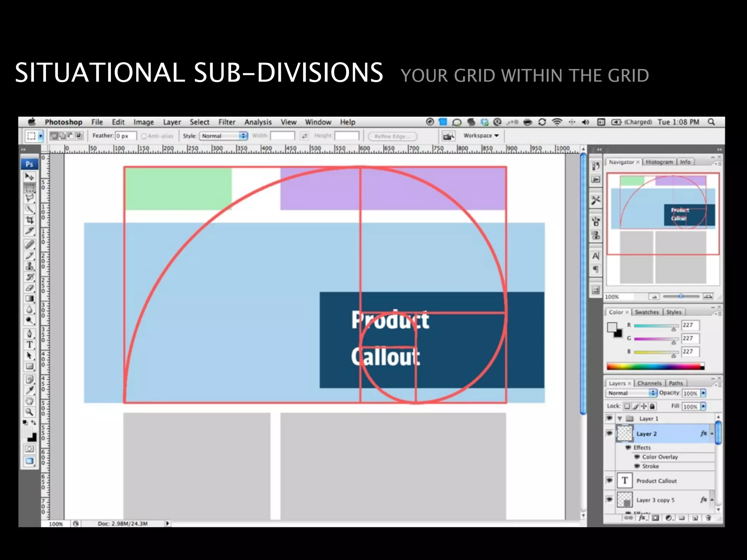747x560 pixels.
Task: Select the Eraser tool
Action: (x=30, y=288)
